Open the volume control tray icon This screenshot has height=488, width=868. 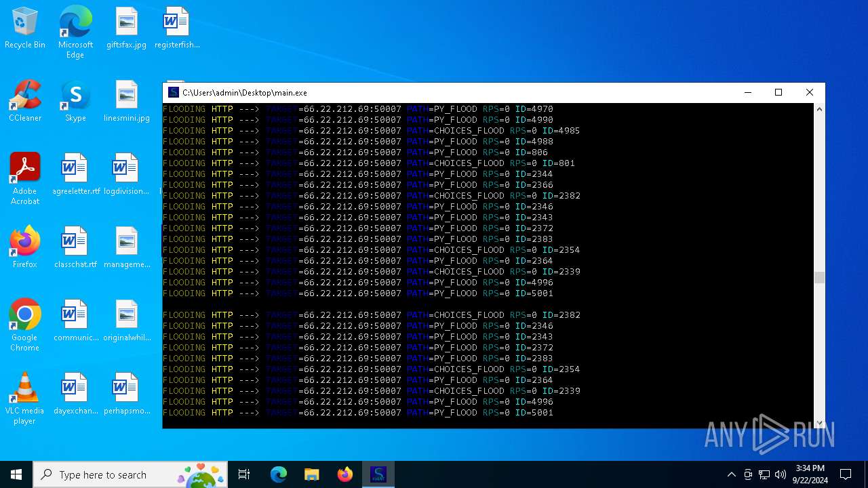tap(781, 474)
